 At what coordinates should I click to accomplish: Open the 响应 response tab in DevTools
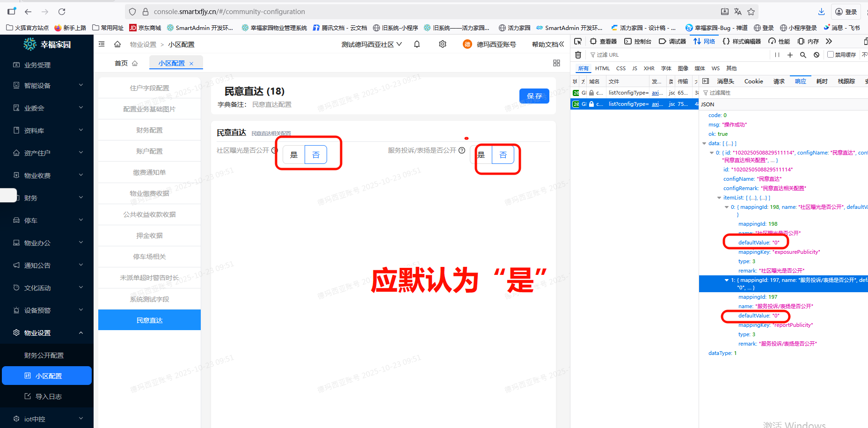(800, 81)
